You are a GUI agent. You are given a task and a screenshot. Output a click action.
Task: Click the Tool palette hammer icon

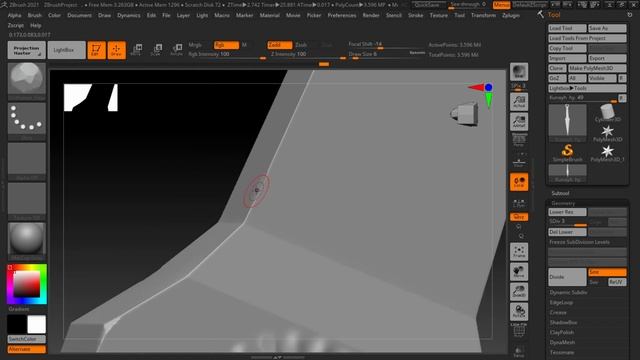(541, 14)
